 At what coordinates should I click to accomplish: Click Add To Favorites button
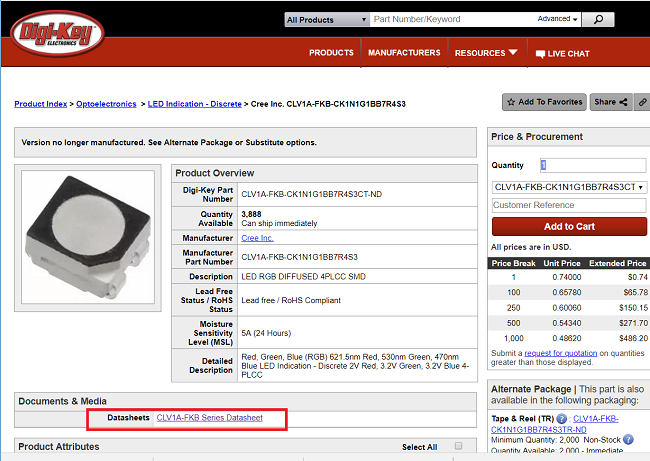tap(544, 102)
